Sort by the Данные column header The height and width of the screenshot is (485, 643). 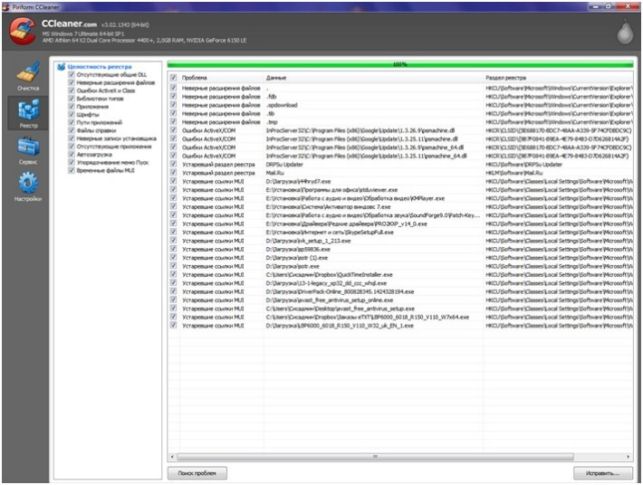click(372, 77)
